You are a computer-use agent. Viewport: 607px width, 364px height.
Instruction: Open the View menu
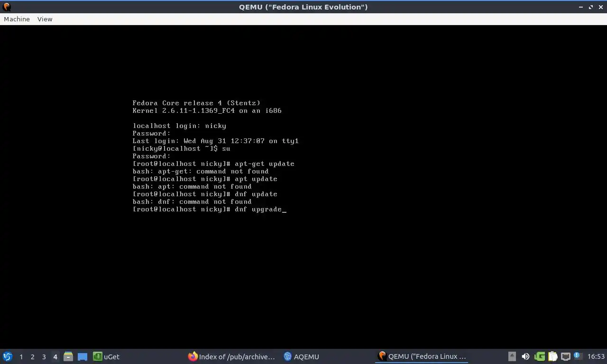45,19
